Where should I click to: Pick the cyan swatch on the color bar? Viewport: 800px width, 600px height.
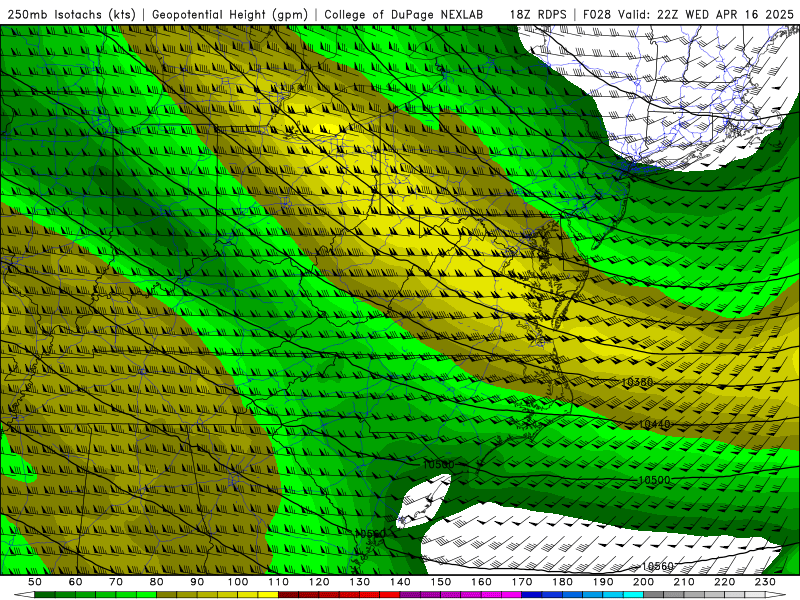(633, 595)
